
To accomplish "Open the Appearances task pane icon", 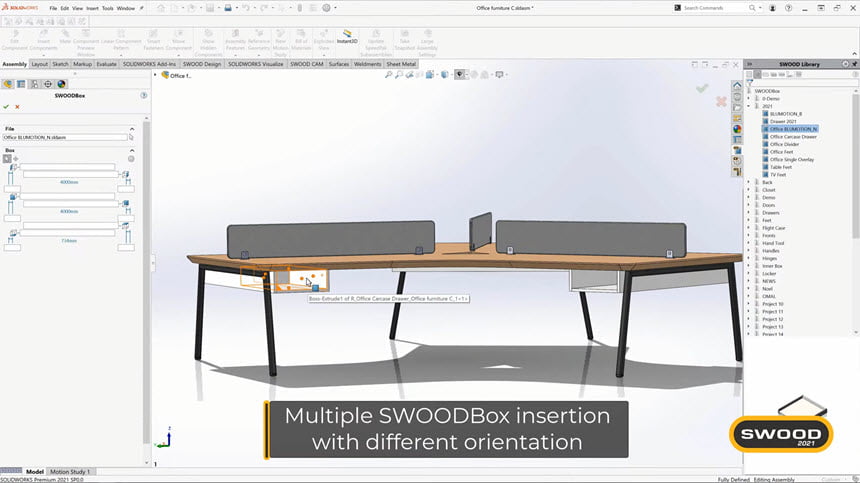I will click(x=737, y=129).
